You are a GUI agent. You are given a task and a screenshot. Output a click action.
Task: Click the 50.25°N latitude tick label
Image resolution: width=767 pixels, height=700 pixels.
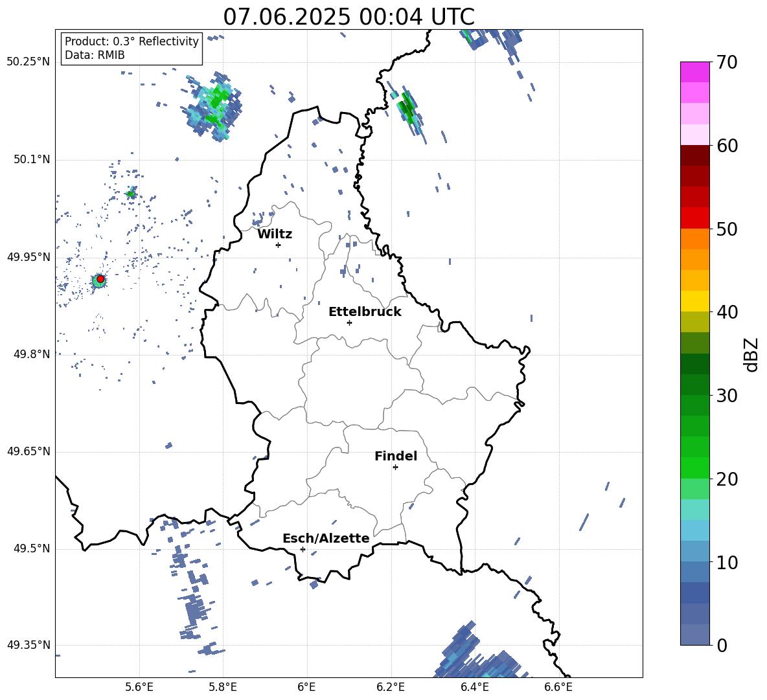click(29, 62)
